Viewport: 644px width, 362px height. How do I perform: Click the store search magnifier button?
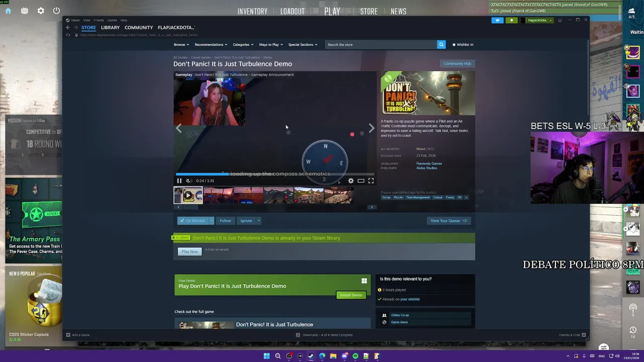click(x=441, y=44)
